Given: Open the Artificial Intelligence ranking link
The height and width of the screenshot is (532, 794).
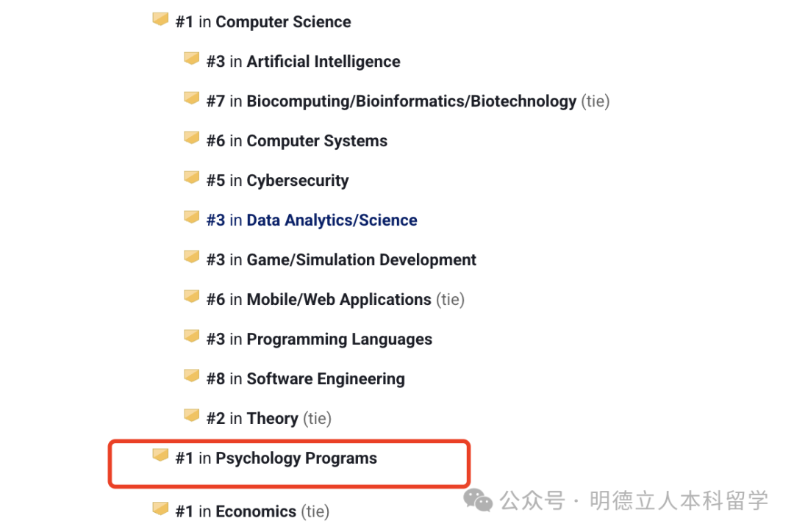Looking at the screenshot, I should 323,62.
